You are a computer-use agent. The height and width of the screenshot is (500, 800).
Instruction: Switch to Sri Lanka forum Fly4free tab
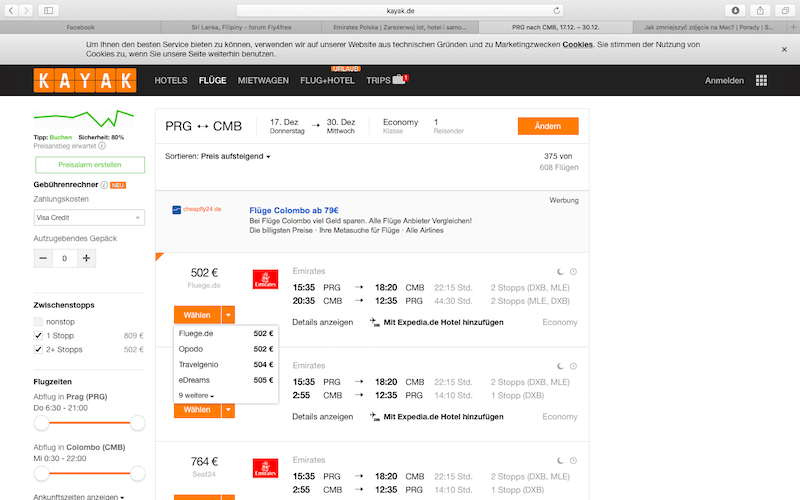pyautogui.click(x=241, y=27)
